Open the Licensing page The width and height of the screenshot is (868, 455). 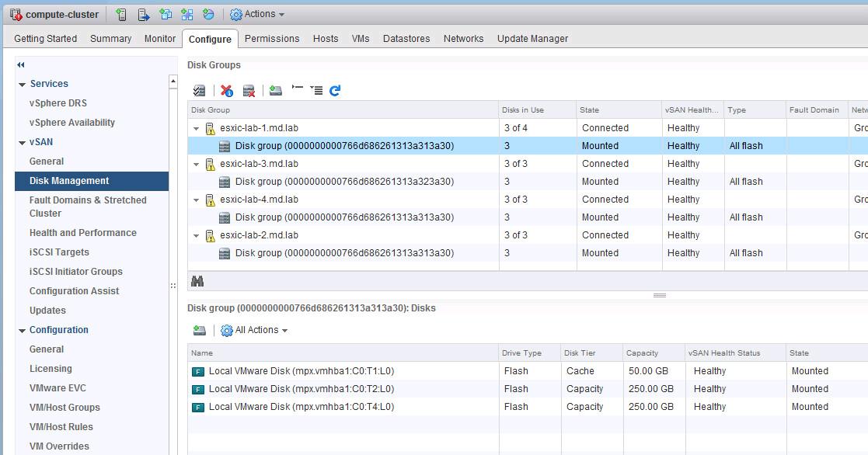tap(51, 369)
